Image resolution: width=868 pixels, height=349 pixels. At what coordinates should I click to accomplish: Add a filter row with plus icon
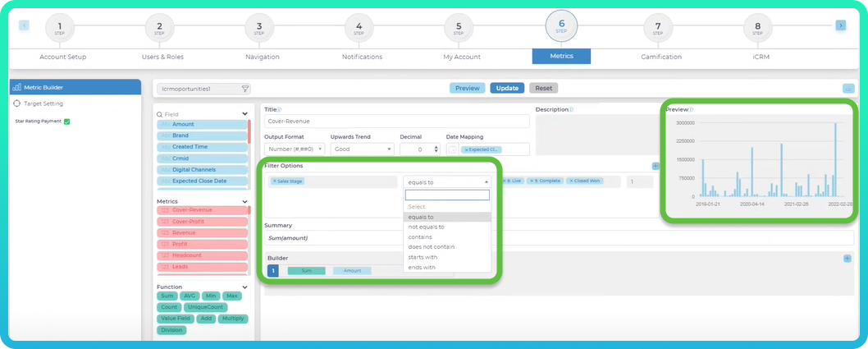tap(656, 166)
